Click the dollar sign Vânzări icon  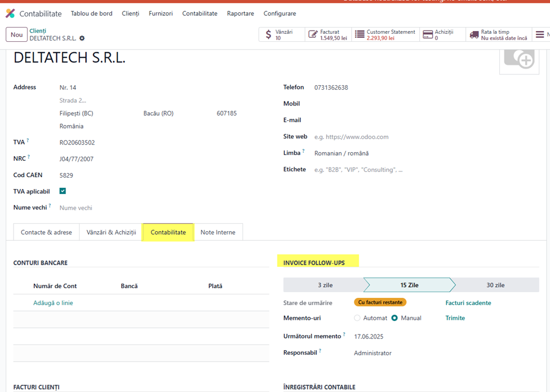tap(269, 34)
